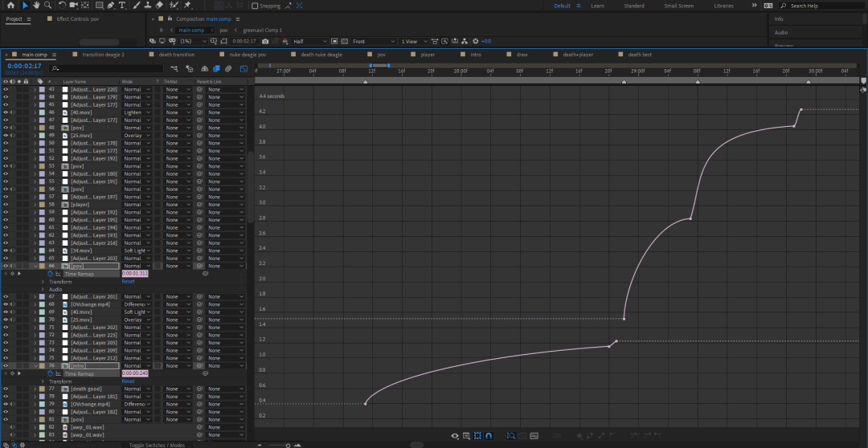Open the Audio panel
868x448 pixels.
(x=781, y=33)
